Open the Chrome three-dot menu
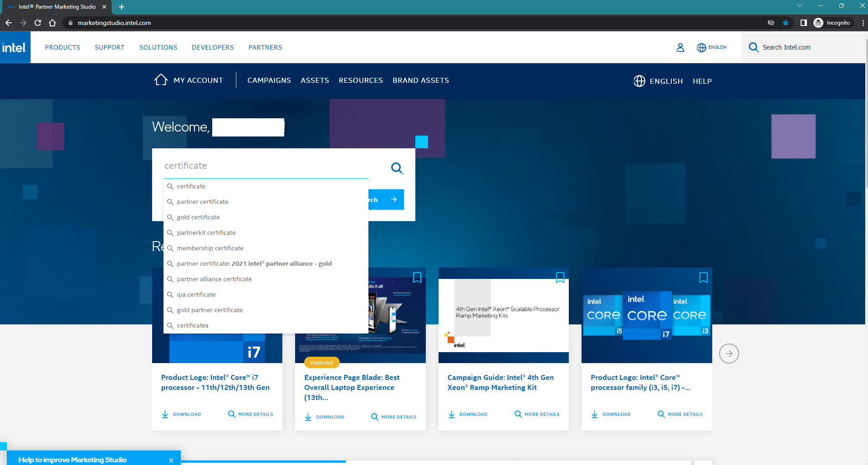Viewport: 868px width, 465px height. pos(863,23)
